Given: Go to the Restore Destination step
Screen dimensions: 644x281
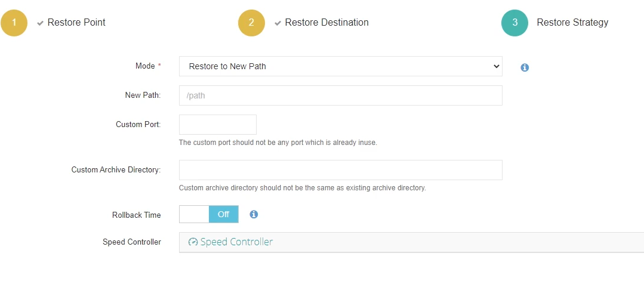Looking at the screenshot, I should (x=326, y=23).
